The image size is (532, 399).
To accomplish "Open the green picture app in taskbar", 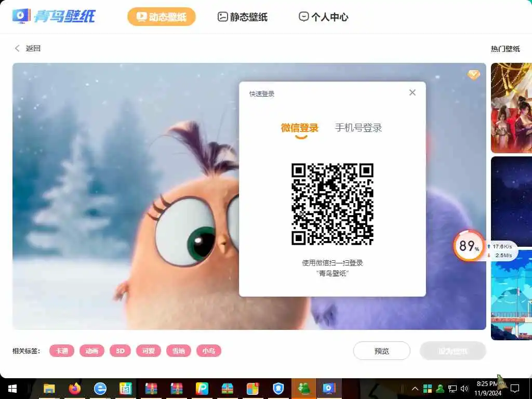I will click(x=126, y=389).
